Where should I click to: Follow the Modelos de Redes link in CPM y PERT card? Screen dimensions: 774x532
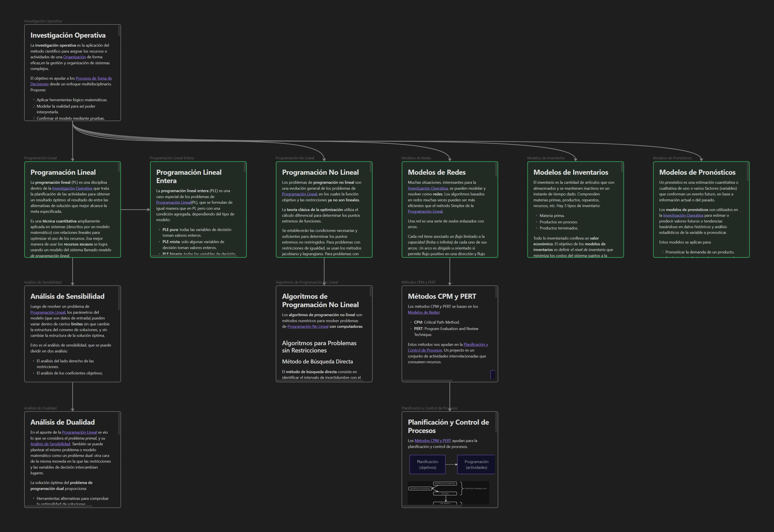click(423, 312)
